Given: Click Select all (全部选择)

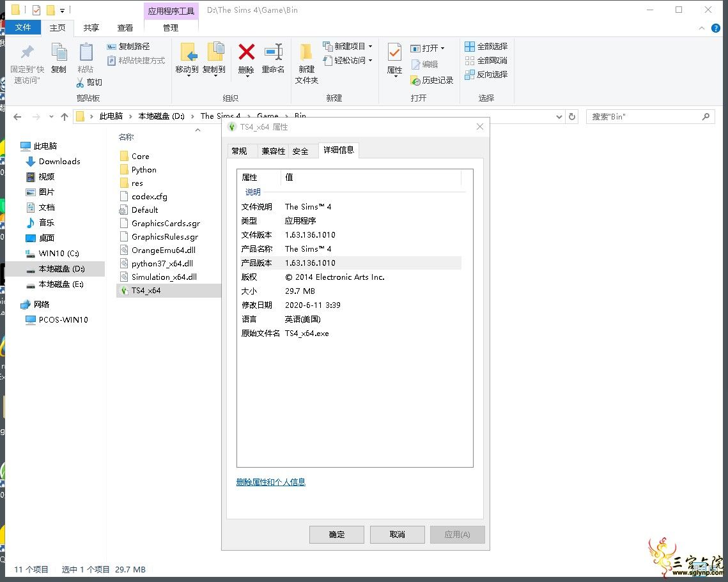Looking at the screenshot, I should tap(486, 47).
